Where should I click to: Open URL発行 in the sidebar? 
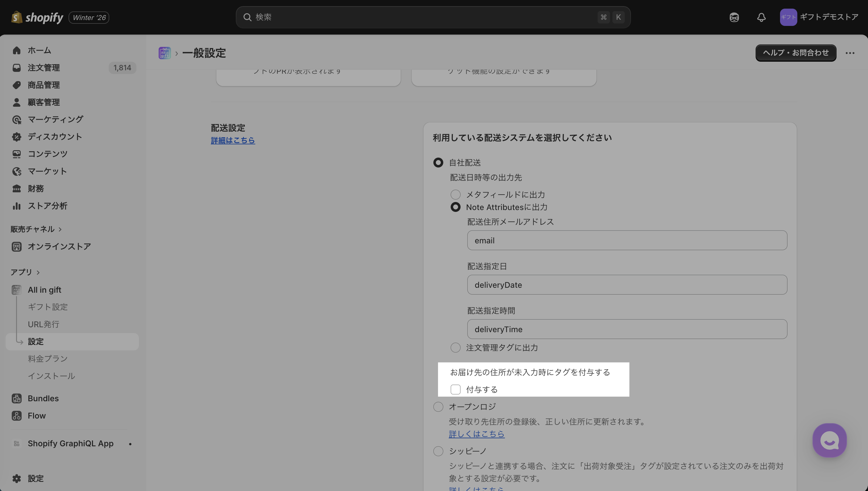pos(44,324)
